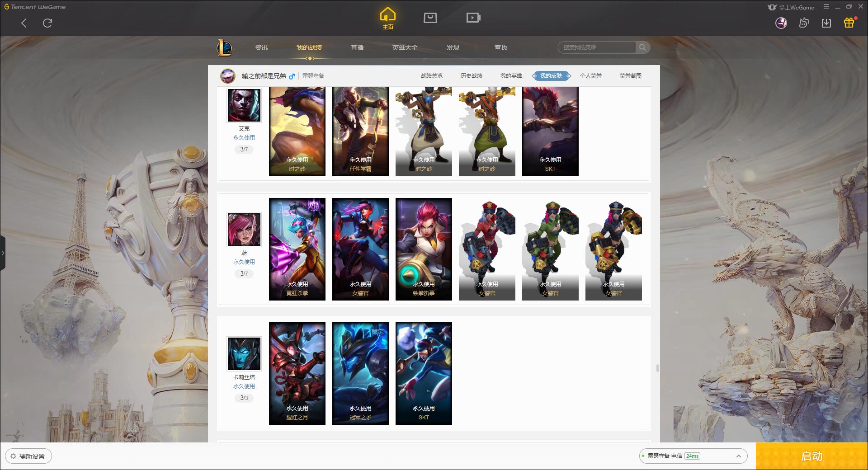Click the 启动 launch button
The width and height of the screenshot is (868, 470).
pyautogui.click(x=812, y=456)
